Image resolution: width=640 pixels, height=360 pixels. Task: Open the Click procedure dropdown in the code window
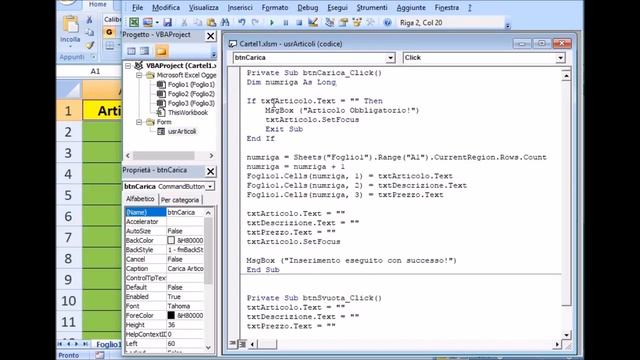click(x=560, y=58)
